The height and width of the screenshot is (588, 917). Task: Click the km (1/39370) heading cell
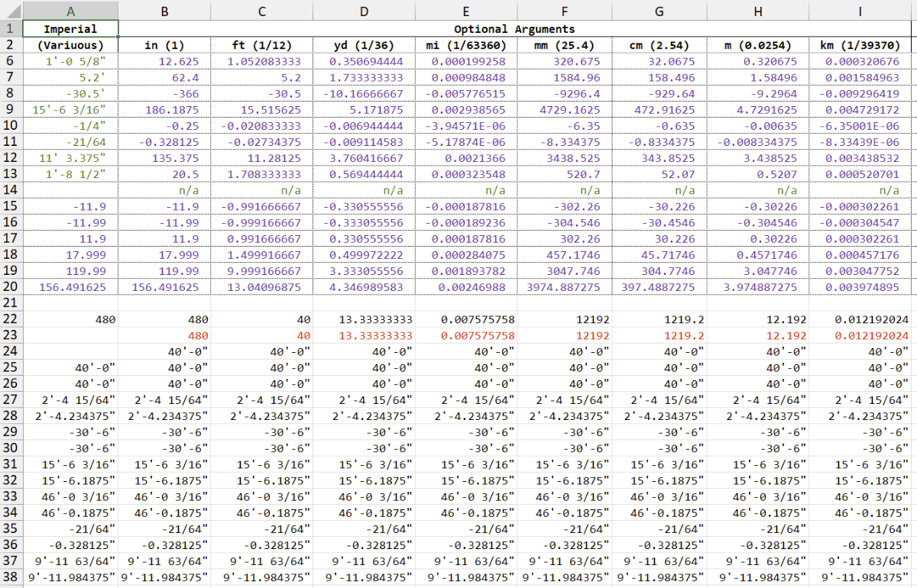[x=860, y=45]
